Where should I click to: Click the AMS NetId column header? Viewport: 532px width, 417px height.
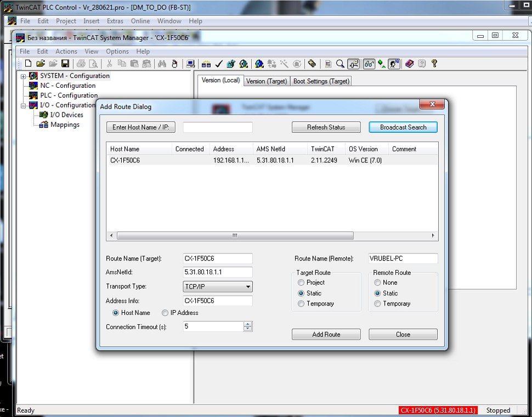coord(280,149)
